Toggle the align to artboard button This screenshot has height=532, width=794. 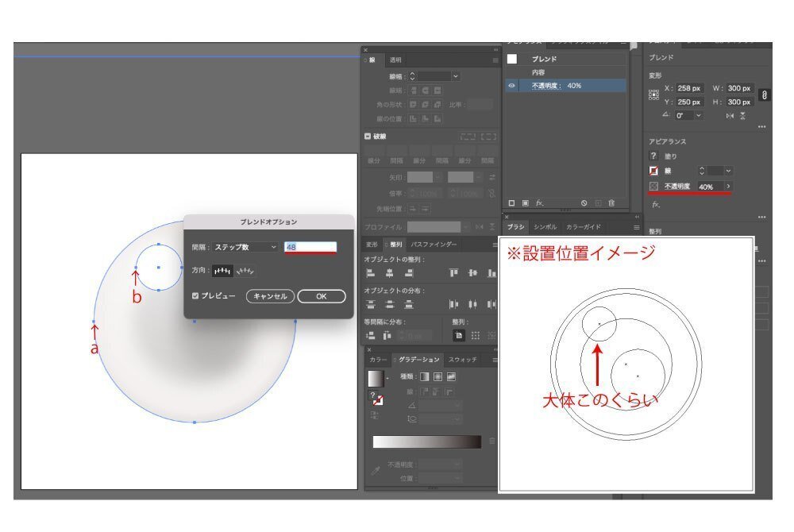tap(458, 335)
